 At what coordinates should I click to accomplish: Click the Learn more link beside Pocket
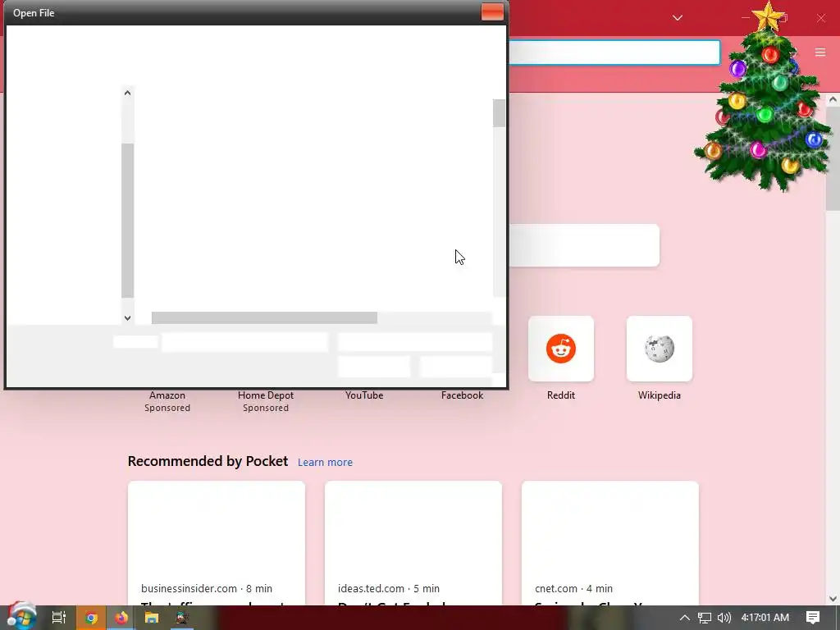point(325,463)
